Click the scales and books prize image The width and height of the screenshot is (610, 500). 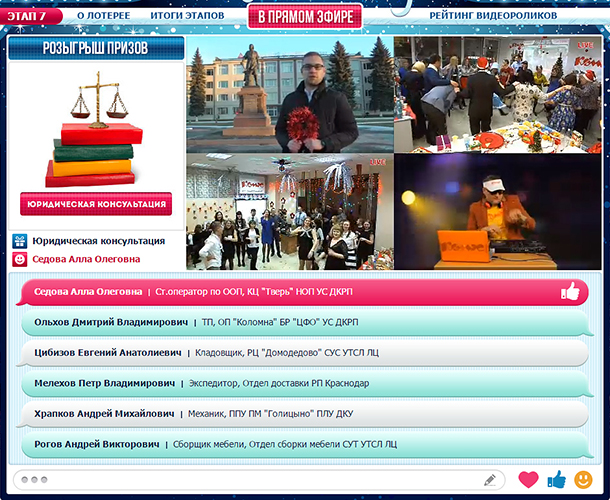(96, 130)
